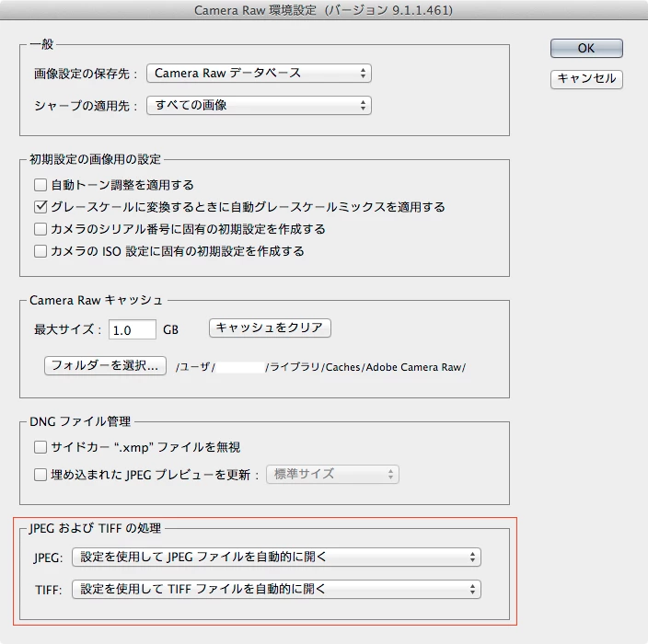Click the DNG ファイル管理 group title
This screenshot has width=648, height=644.
click(x=80, y=421)
